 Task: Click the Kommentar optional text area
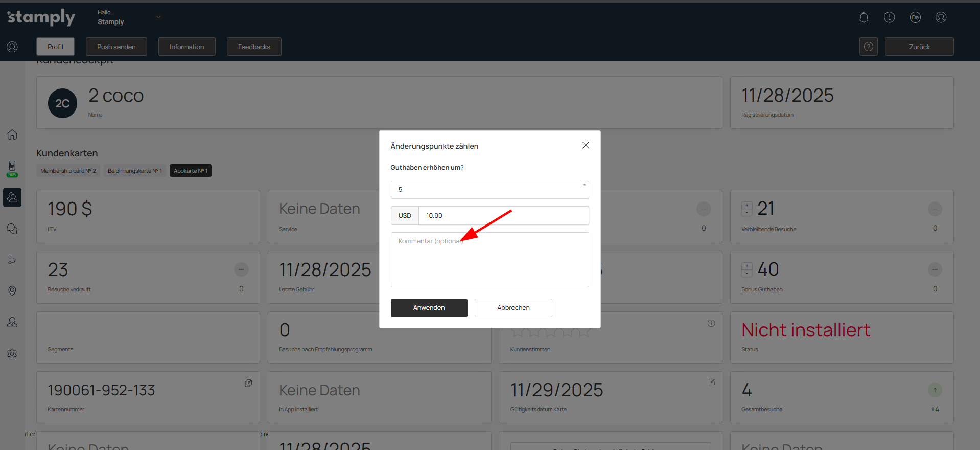point(489,260)
